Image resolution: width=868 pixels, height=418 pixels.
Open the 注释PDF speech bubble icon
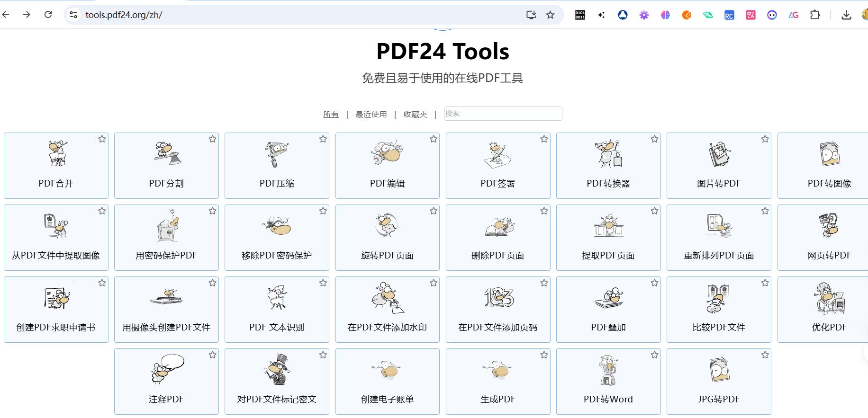coord(168,369)
